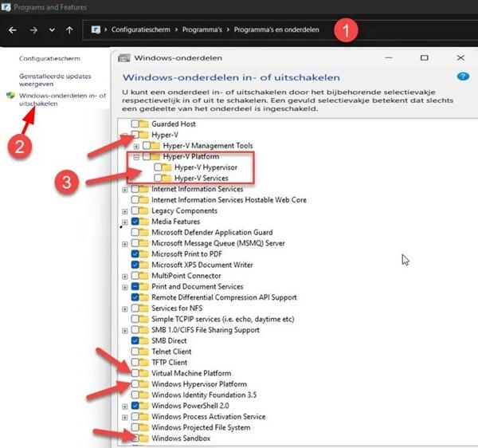Image resolution: width=478 pixels, height=448 pixels.
Task: Collapse the Hyper-V Platform node
Action: point(136,157)
